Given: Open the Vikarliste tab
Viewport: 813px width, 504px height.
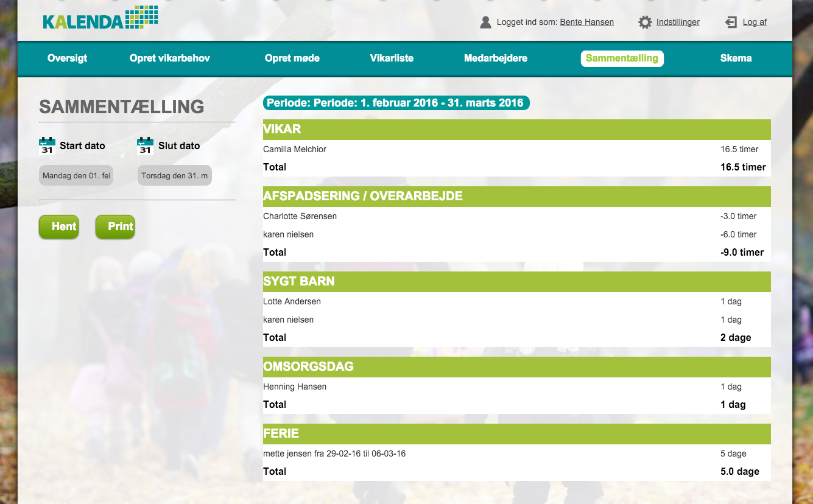Looking at the screenshot, I should (392, 58).
